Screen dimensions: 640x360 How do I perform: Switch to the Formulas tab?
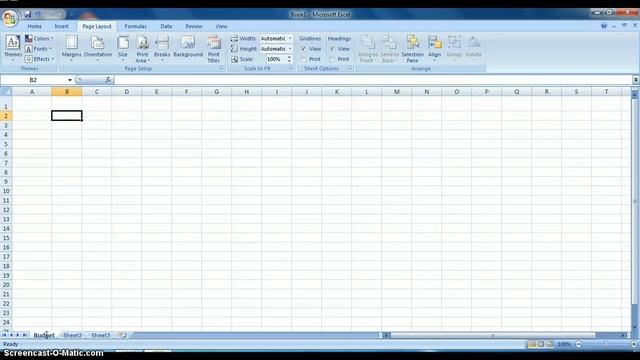point(136,26)
